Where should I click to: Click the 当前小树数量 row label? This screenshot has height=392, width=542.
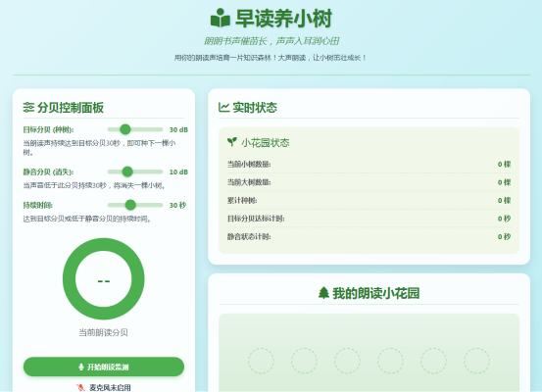coord(249,165)
